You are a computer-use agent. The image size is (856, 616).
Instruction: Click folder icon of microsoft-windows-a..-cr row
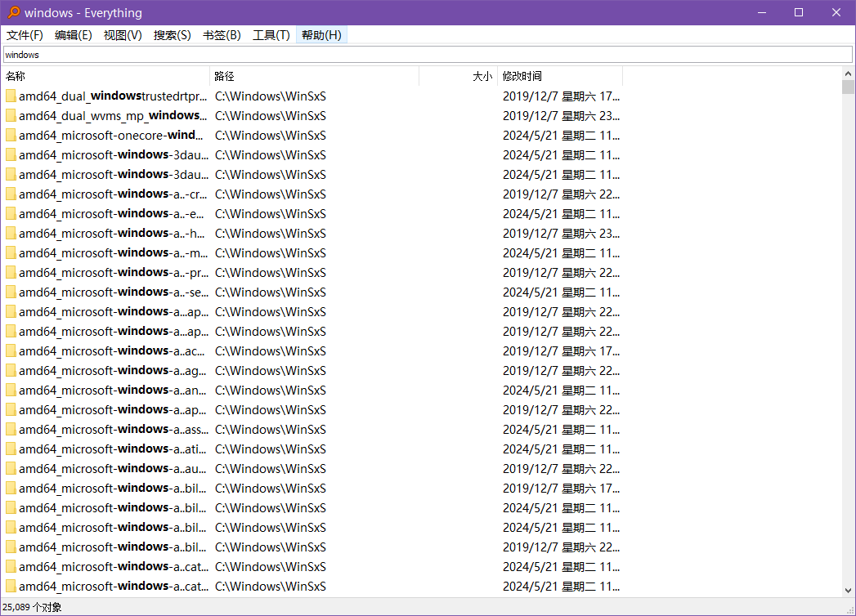[x=11, y=194]
